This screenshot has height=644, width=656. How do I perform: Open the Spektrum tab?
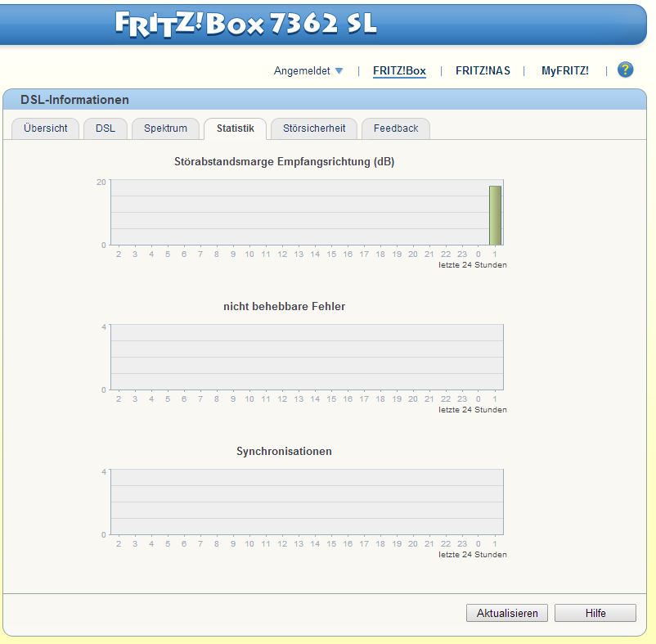coord(166,128)
